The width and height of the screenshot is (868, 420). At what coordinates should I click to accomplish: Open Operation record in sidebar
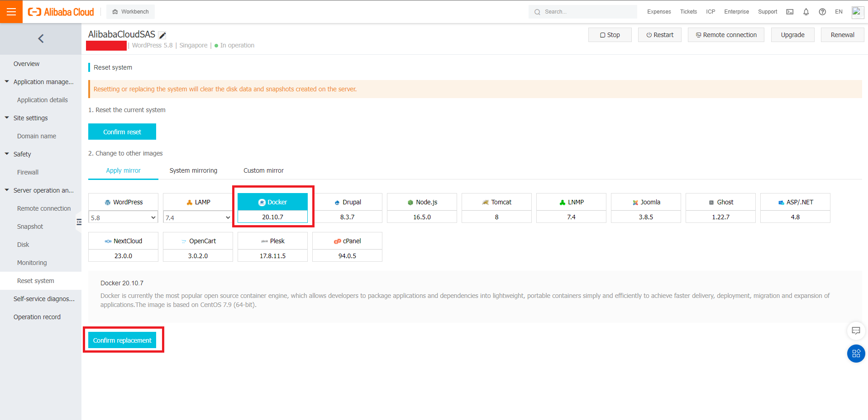click(41, 317)
